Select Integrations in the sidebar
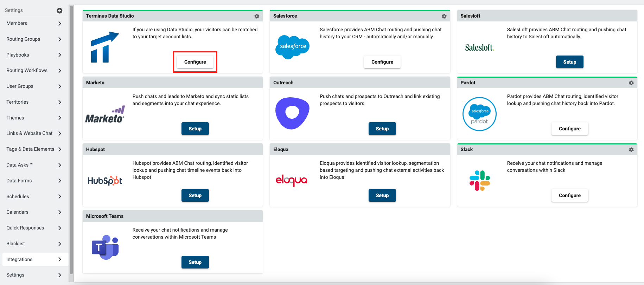This screenshot has width=644, height=285. click(34, 259)
